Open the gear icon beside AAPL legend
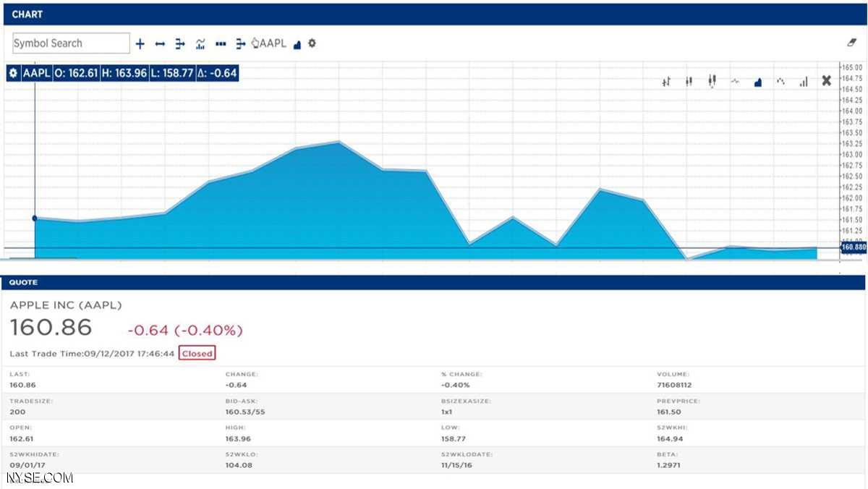 click(14, 73)
